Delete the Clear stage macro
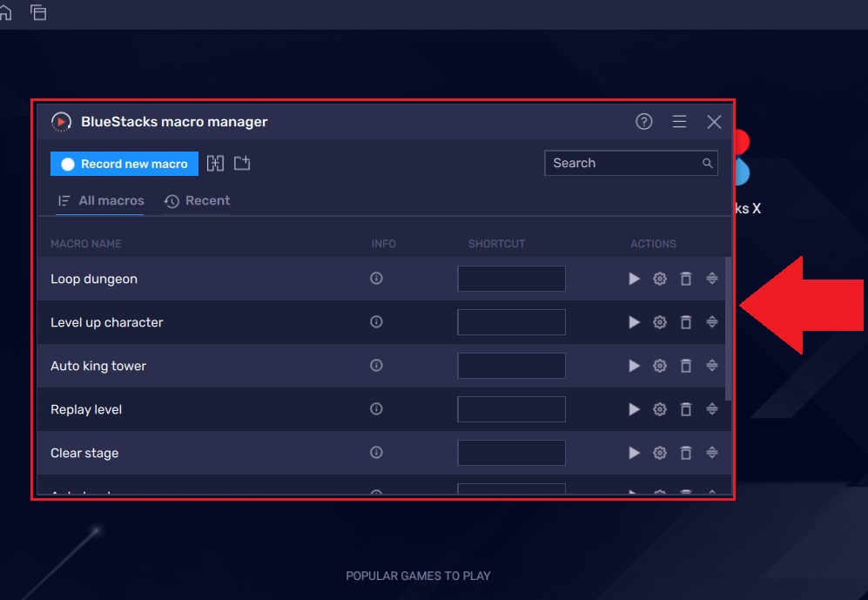This screenshot has height=600, width=868. pos(686,453)
